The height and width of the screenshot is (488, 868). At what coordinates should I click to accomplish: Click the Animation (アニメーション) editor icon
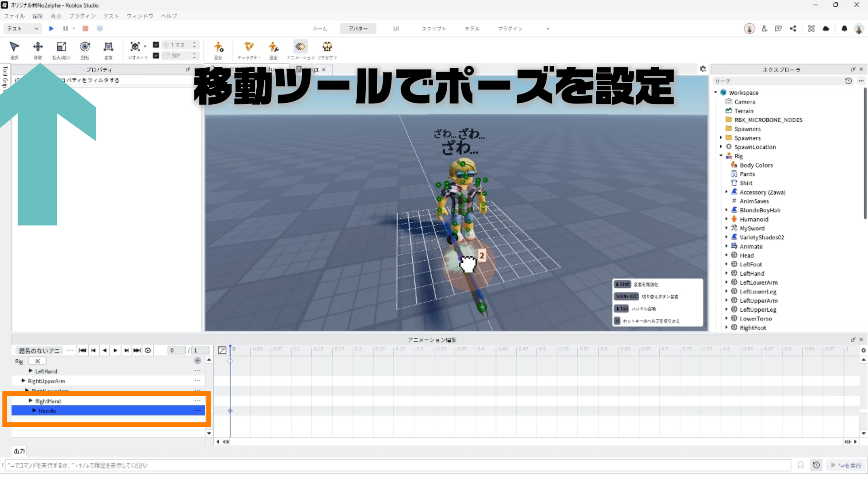point(300,47)
